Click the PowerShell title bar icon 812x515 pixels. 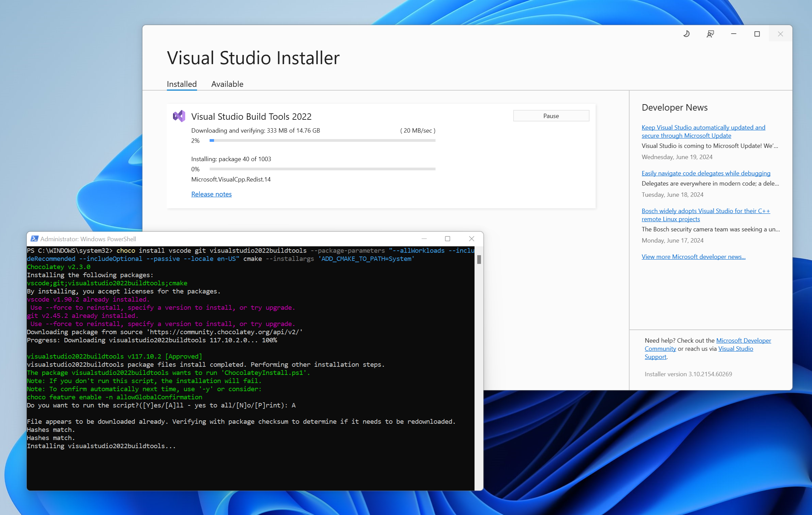34,239
